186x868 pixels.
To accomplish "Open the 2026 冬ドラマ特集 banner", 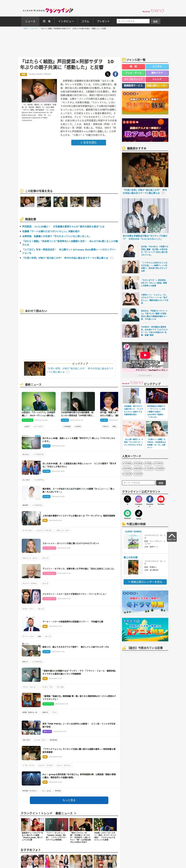I will pos(145,602).
